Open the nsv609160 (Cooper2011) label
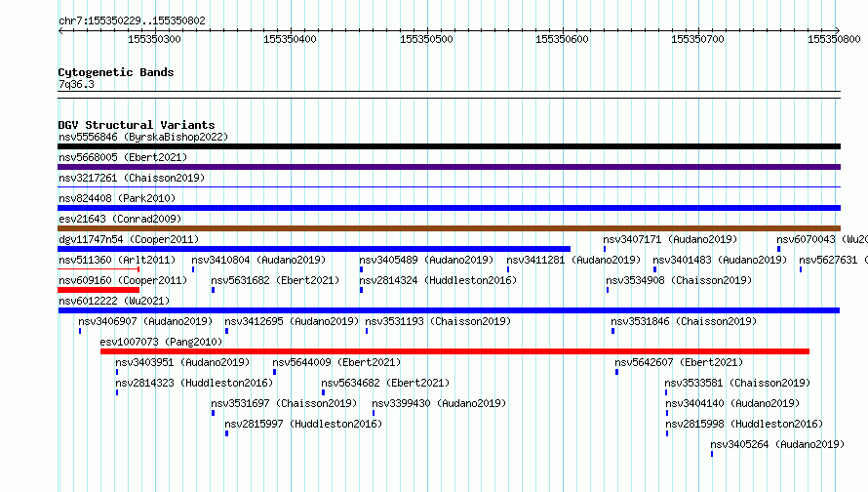Viewport: 868px width, 492px height. (123, 280)
